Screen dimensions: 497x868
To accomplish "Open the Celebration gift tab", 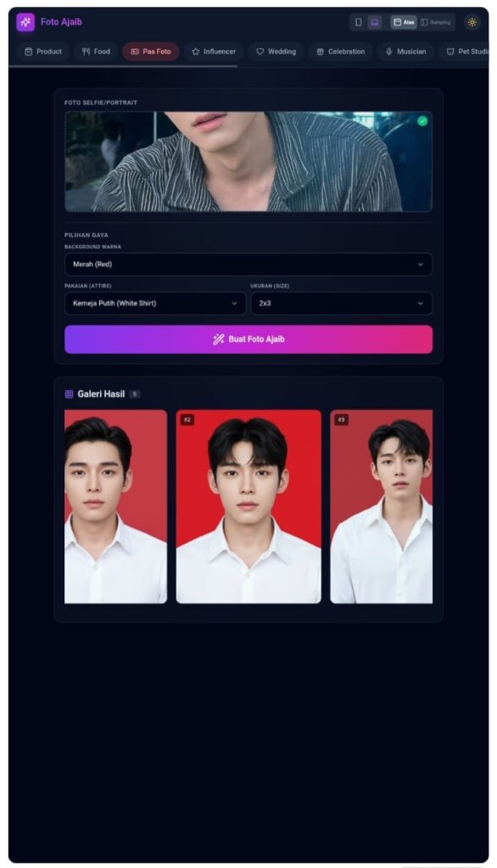I will [x=341, y=52].
